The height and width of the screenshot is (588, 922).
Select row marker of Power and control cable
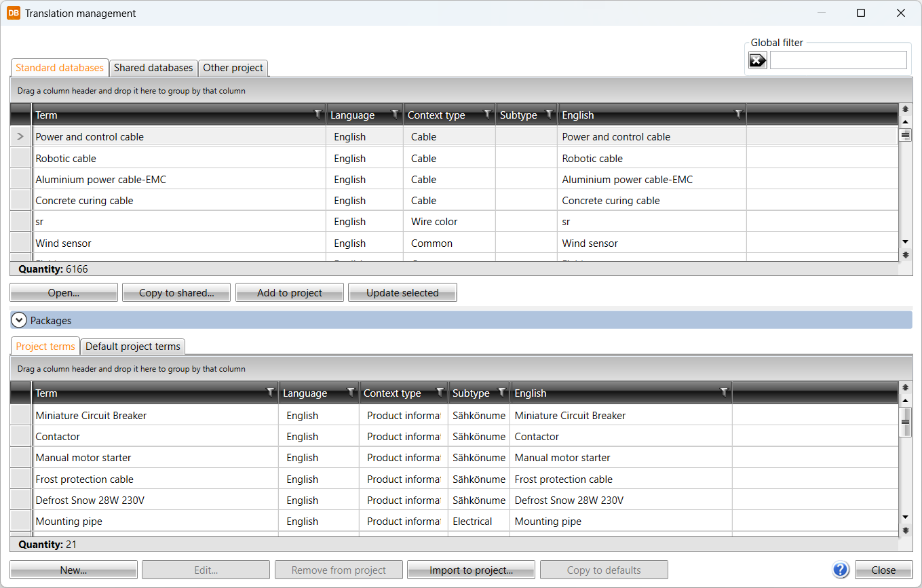[20, 136]
